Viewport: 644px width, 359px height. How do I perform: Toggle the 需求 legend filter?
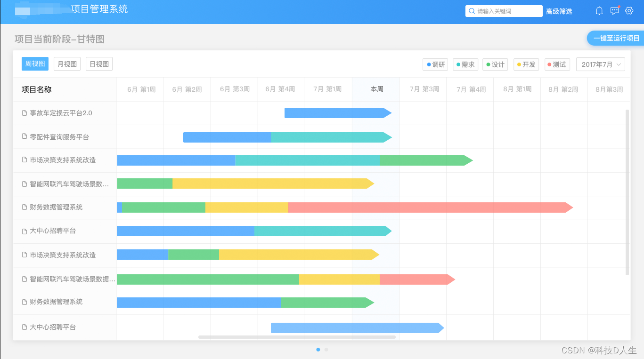(x=465, y=64)
